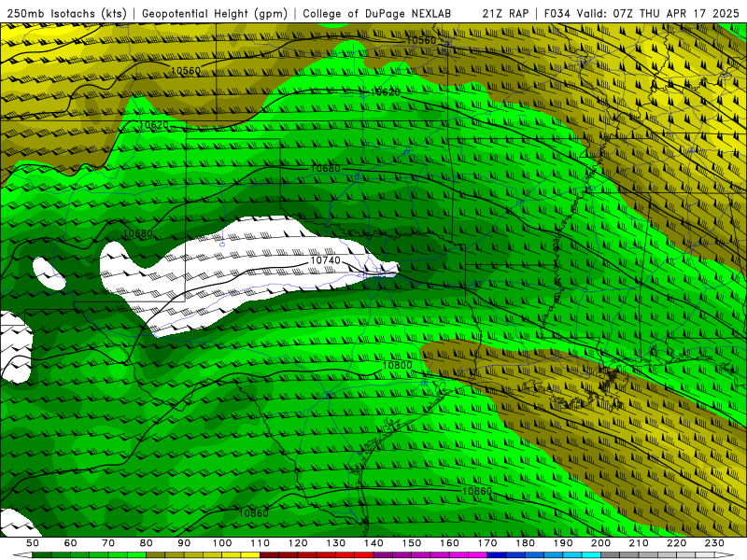Click the "Geopotential Height (gpm)" title text
Image resolution: width=747 pixels, height=560 pixels.
215,14
